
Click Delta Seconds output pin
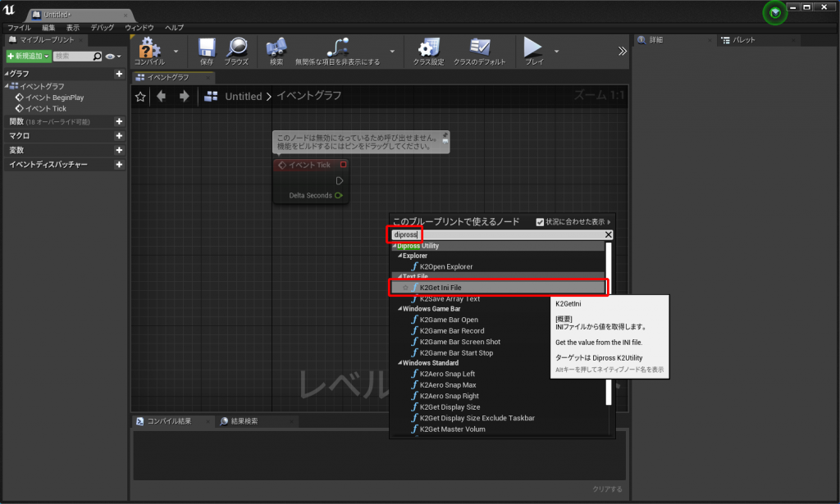(x=339, y=195)
